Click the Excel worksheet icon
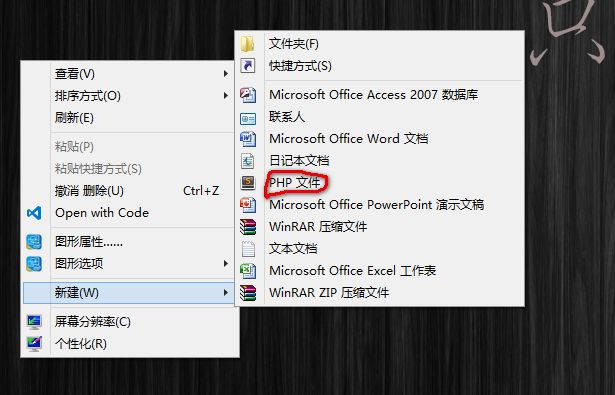This screenshot has height=395, width=615. (x=248, y=271)
